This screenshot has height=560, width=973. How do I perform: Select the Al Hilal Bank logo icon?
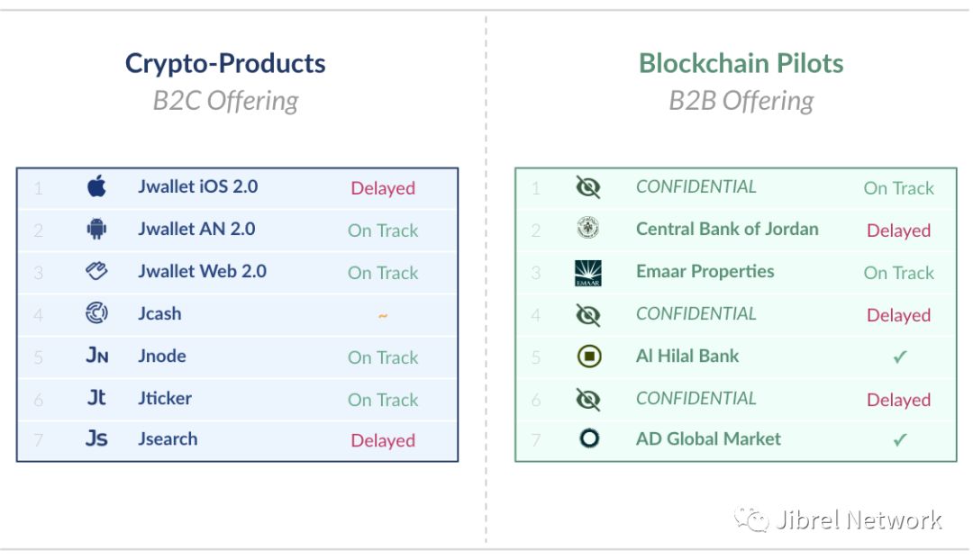coord(589,356)
